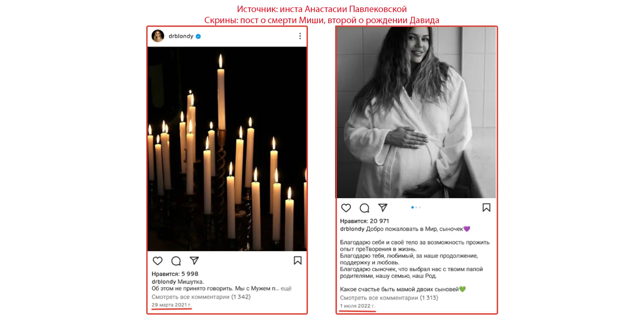The height and width of the screenshot is (320, 644).
Task: Expand caption with 'ещё' link
Action: click(286, 288)
